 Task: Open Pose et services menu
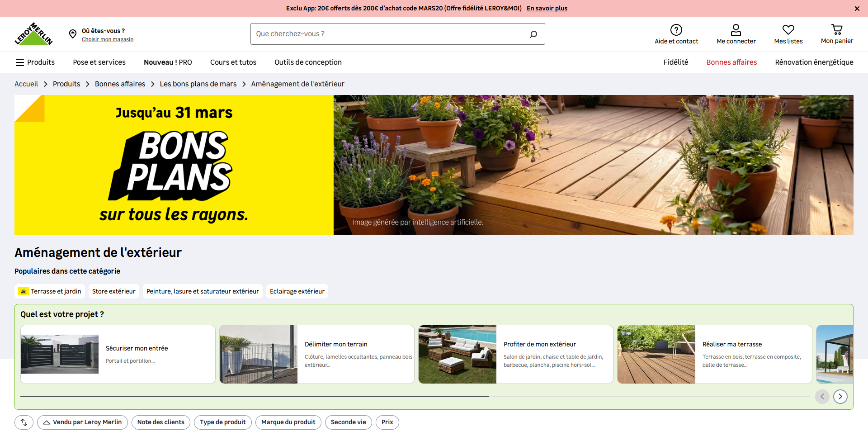(x=99, y=62)
